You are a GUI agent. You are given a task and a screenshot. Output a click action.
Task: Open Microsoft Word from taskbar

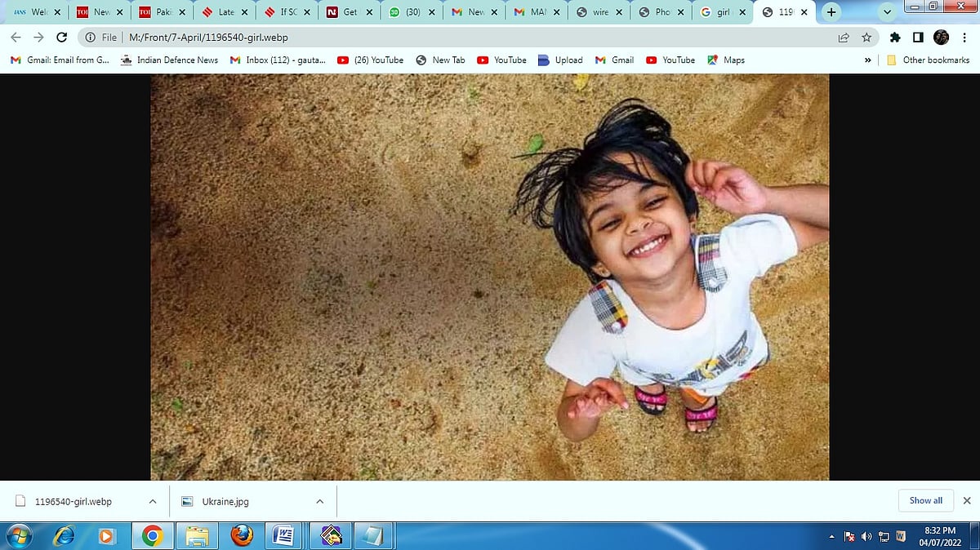point(285,536)
